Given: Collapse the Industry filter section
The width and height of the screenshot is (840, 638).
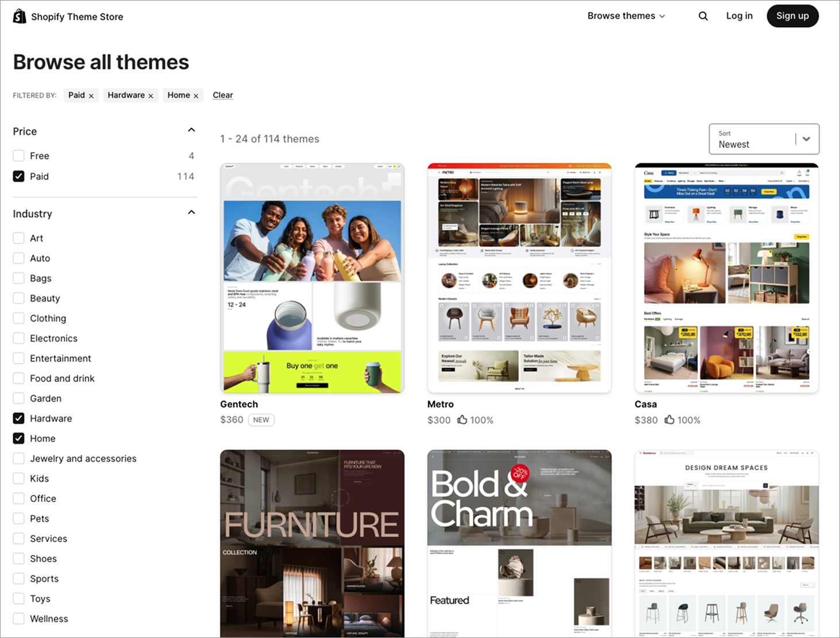Looking at the screenshot, I should 191,212.
